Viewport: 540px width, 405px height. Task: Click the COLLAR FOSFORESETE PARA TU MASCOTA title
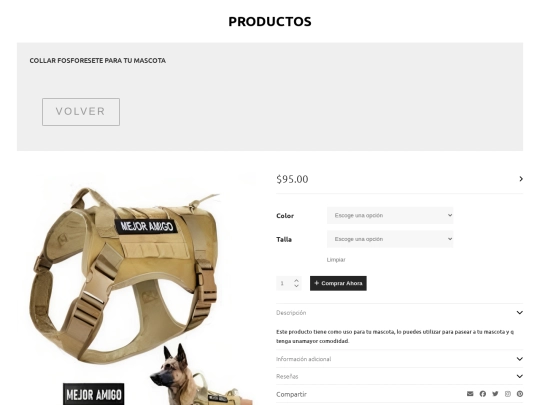(97, 61)
